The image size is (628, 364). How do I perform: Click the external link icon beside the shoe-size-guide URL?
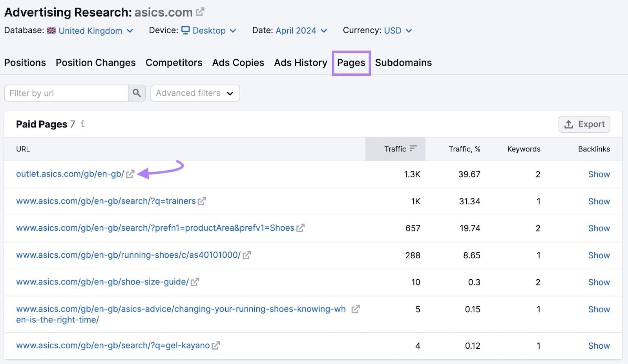195,282
